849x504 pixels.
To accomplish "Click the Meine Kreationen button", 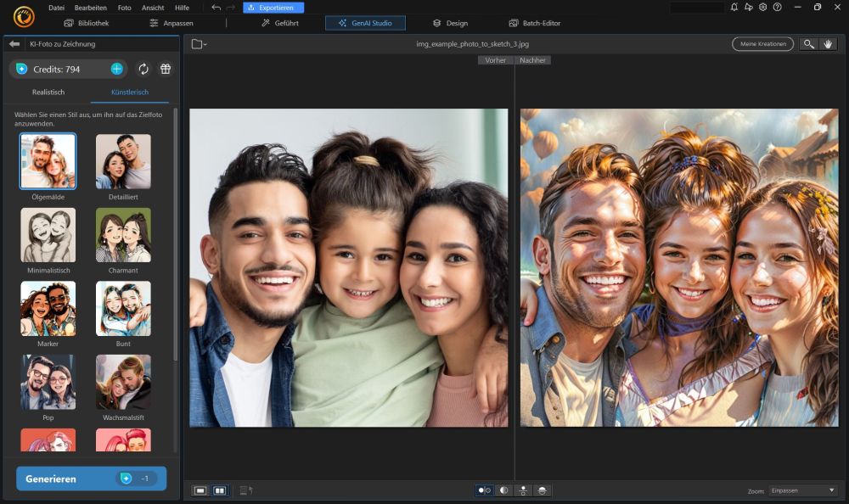I will click(762, 43).
